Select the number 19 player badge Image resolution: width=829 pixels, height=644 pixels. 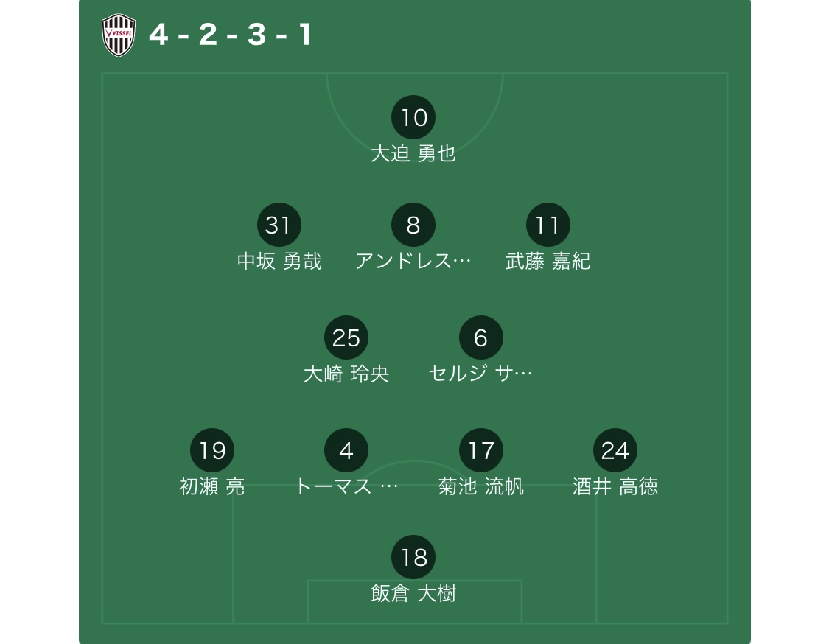pos(212,450)
